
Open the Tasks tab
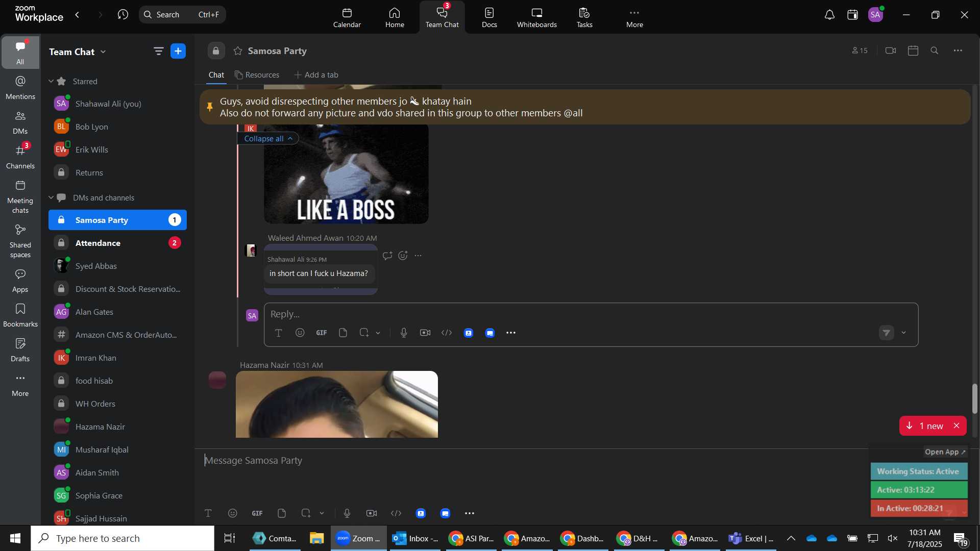584,17
